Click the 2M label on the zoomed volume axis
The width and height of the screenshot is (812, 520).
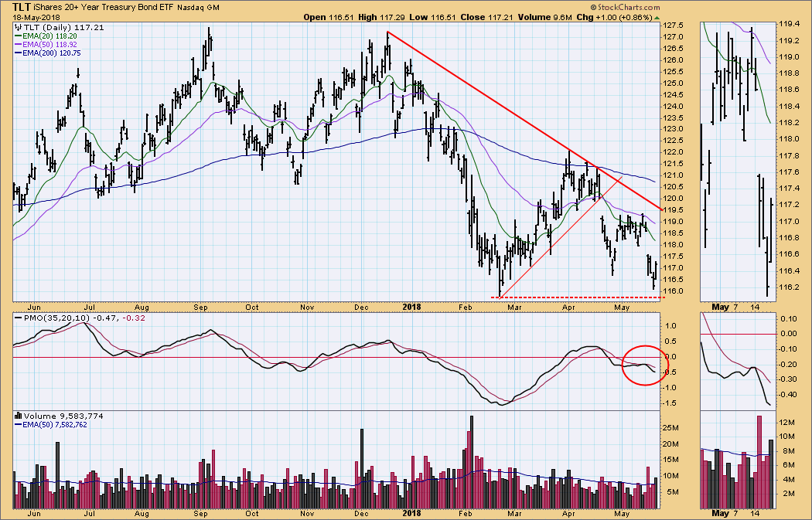coord(790,495)
